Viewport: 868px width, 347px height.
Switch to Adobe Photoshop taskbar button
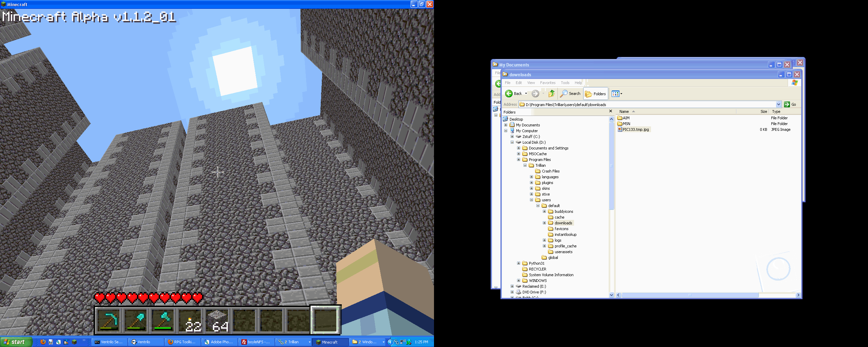tap(219, 342)
